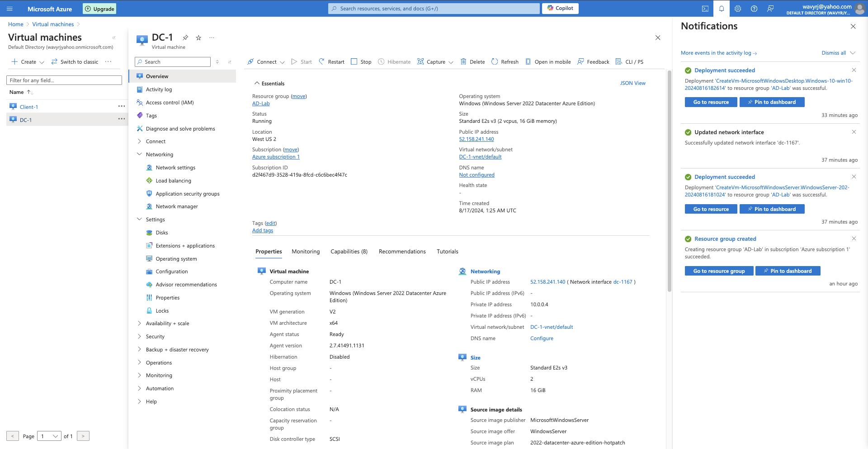Expand the Dismiss all chevron in Notifications
Viewport: 868px width, 449px height.
tap(853, 53)
